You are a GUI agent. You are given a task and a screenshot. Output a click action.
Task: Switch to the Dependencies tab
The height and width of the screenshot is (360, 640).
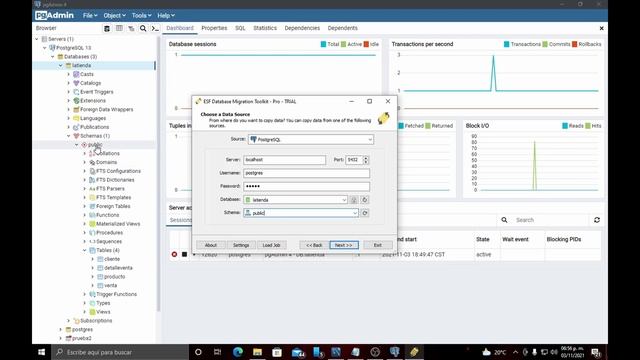302,28
